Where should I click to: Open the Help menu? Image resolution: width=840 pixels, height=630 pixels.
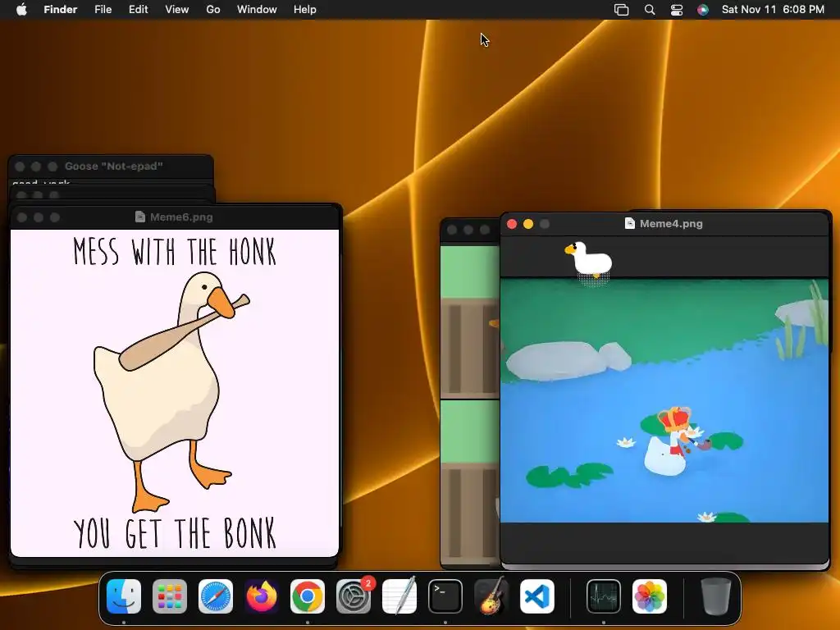[305, 10]
